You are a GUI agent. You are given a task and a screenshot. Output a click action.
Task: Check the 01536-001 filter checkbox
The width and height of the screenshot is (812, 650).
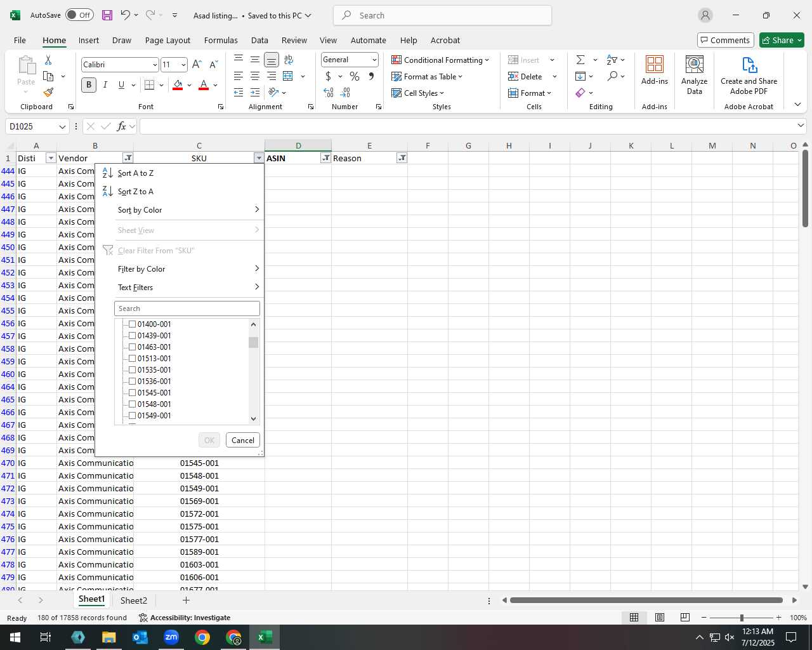pyautogui.click(x=133, y=381)
